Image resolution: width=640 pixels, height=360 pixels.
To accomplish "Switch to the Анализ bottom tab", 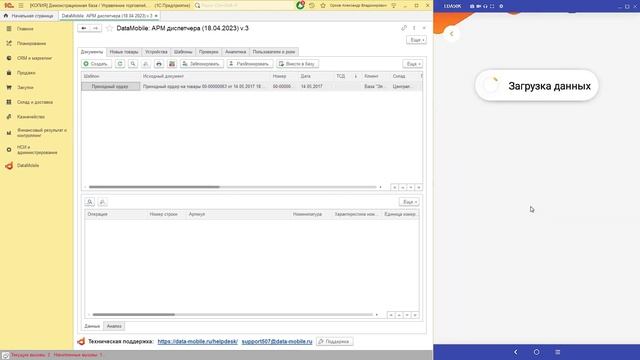I will point(114,326).
